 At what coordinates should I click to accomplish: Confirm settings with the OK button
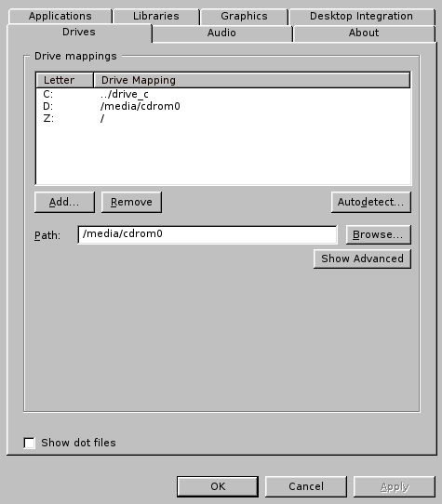(x=218, y=486)
